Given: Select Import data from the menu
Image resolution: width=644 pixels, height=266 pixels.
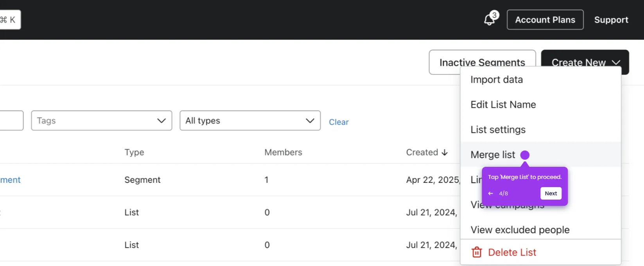Looking at the screenshot, I should 497,80.
